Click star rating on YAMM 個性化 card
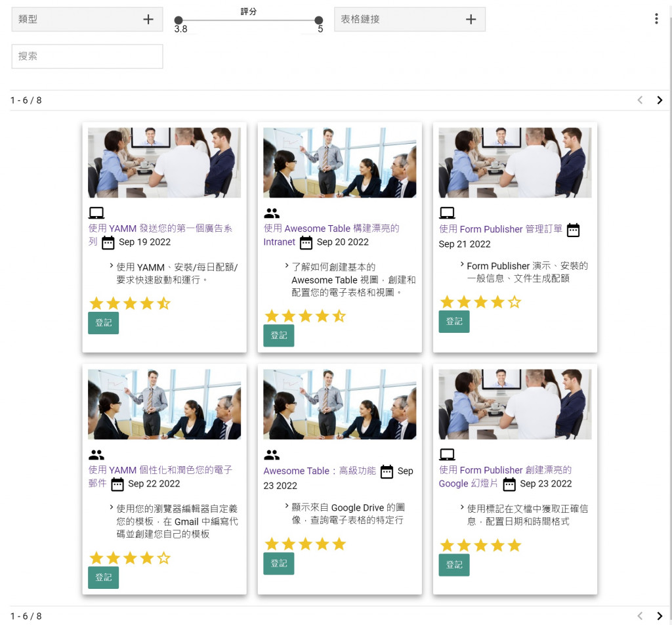The width and height of the screenshot is (672, 625). [130, 558]
